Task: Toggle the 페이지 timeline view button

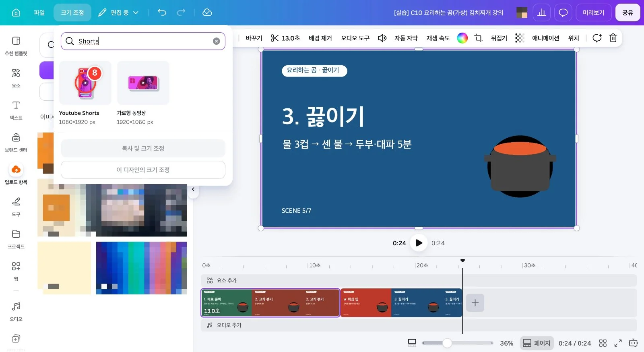Action: 537,343
